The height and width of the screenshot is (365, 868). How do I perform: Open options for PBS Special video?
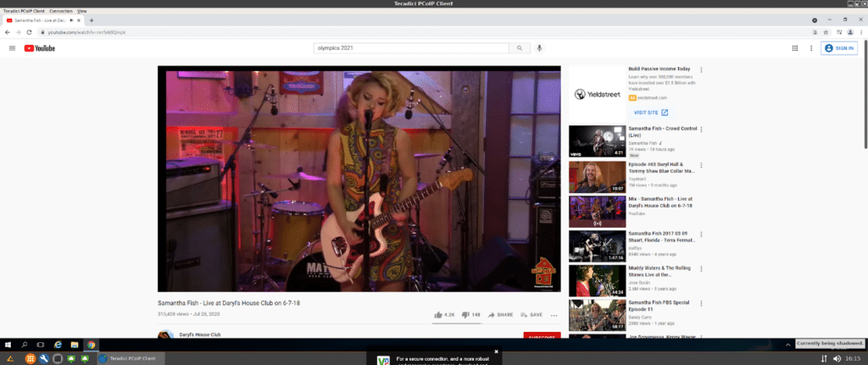pyautogui.click(x=701, y=303)
